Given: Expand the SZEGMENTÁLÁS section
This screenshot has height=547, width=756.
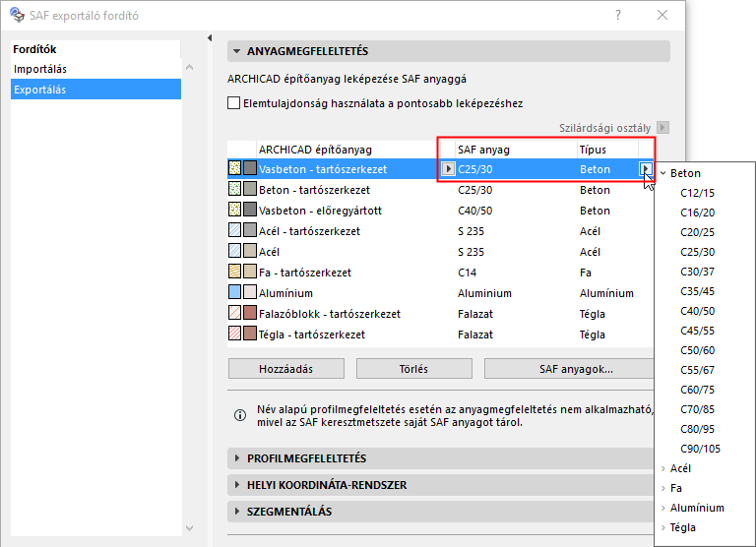Looking at the screenshot, I should 236,512.
